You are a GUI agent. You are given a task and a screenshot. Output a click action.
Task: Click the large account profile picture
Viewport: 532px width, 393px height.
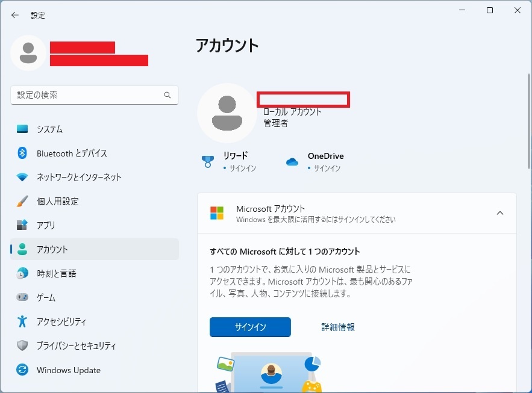click(227, 113)
